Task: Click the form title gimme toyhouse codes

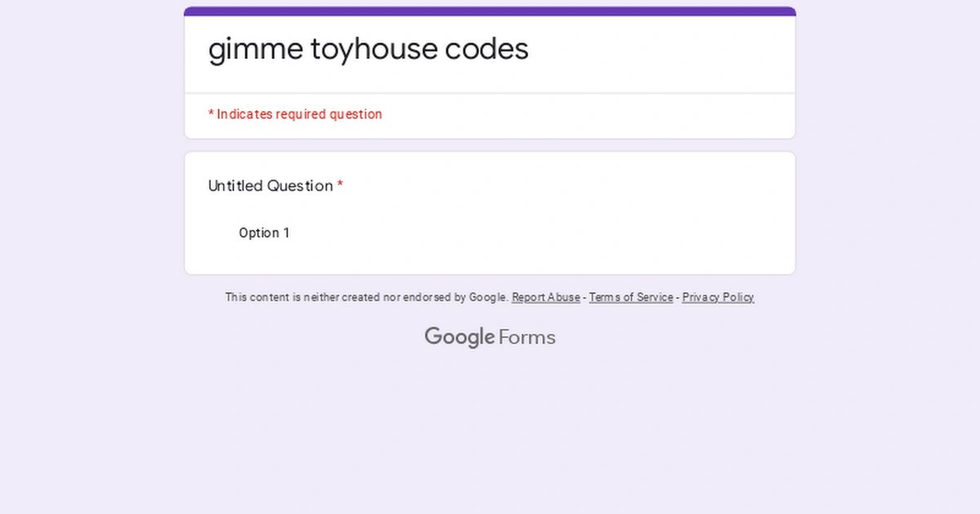Action: [368, 49]
